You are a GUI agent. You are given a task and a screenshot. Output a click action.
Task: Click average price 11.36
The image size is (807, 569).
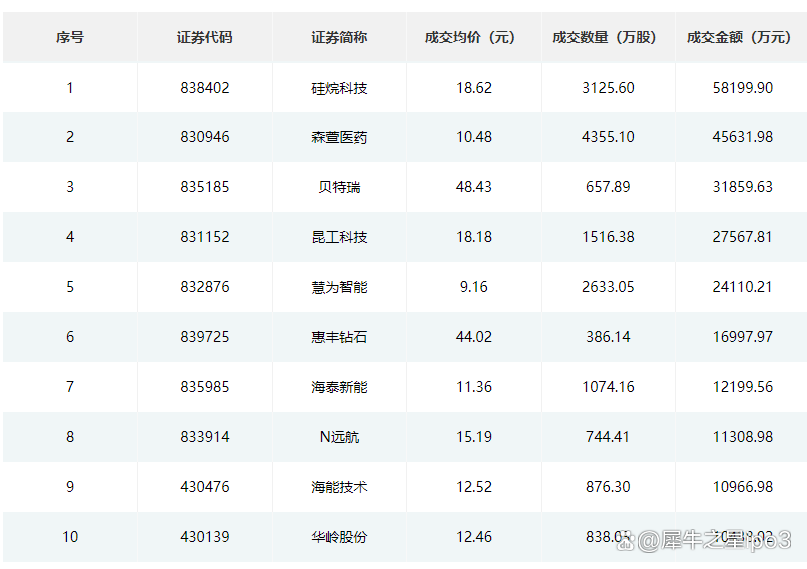coord(474,387)
